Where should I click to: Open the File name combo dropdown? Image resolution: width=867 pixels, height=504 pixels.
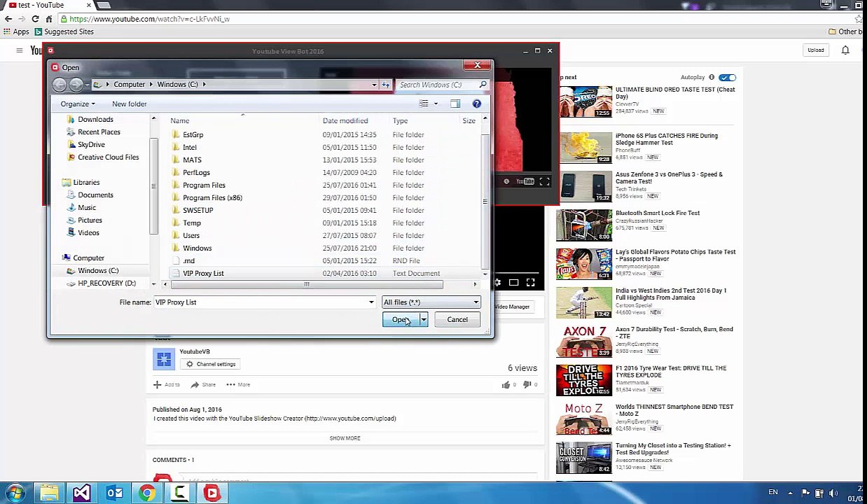(x=371, y=302)
